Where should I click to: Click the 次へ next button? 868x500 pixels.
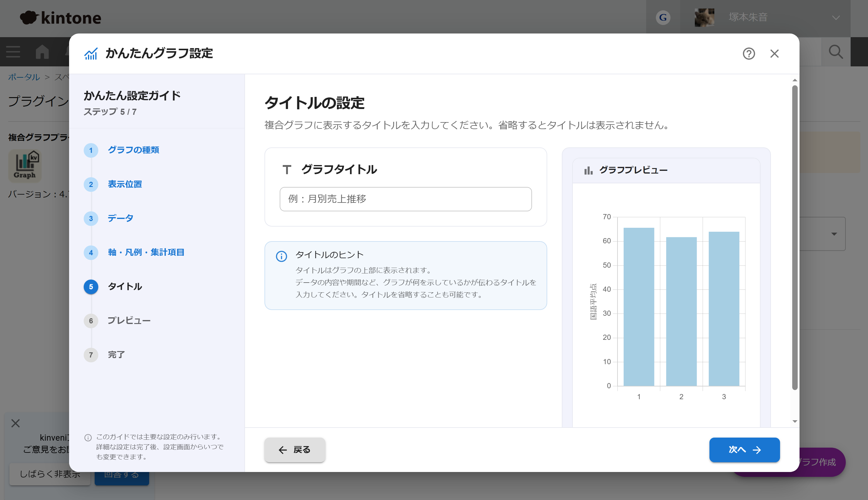(744, 450)
